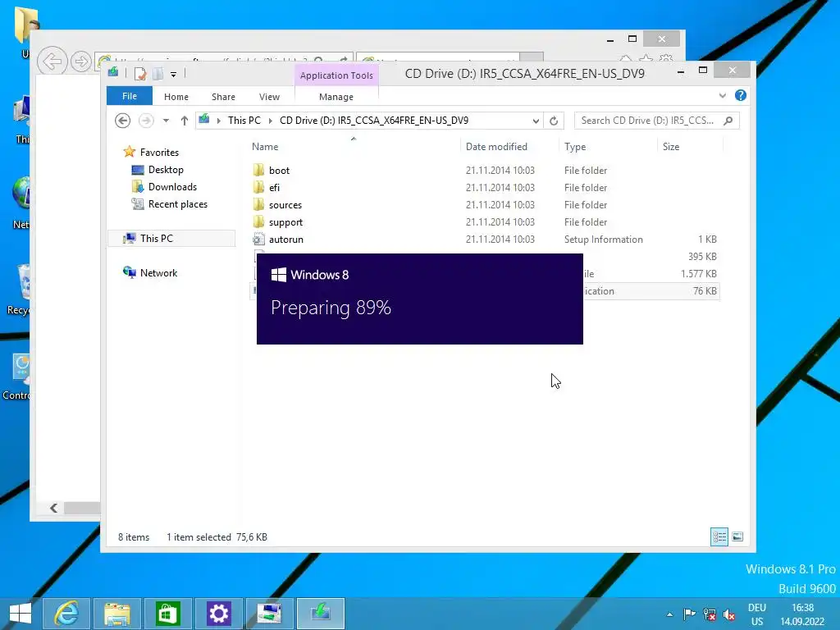Sort by the Date modified column header

tap(496, 147)
